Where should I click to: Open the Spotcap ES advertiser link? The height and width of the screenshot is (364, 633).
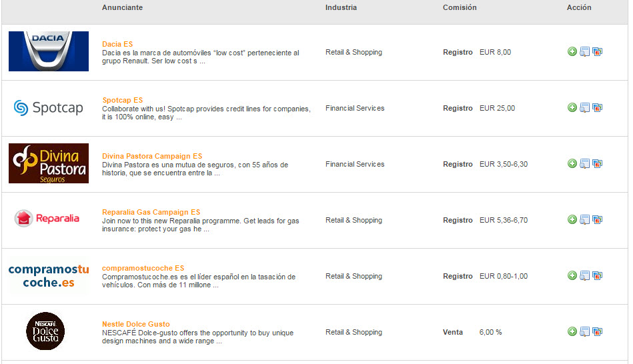coord(122,100)
